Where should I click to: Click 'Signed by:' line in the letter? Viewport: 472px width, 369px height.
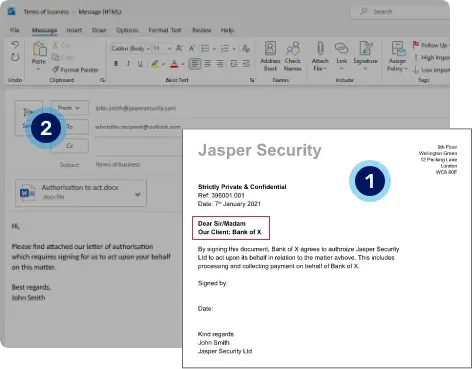213,283
